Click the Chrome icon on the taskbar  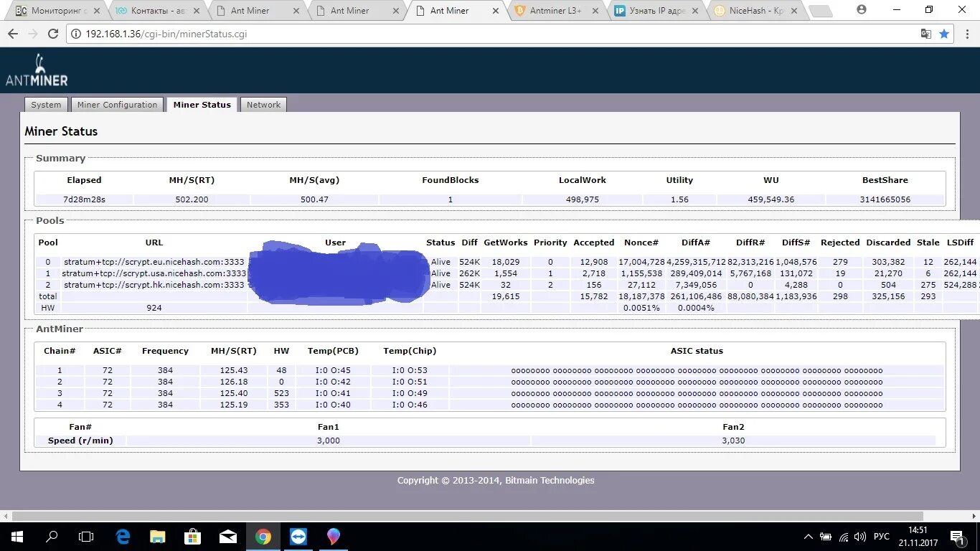263,536
